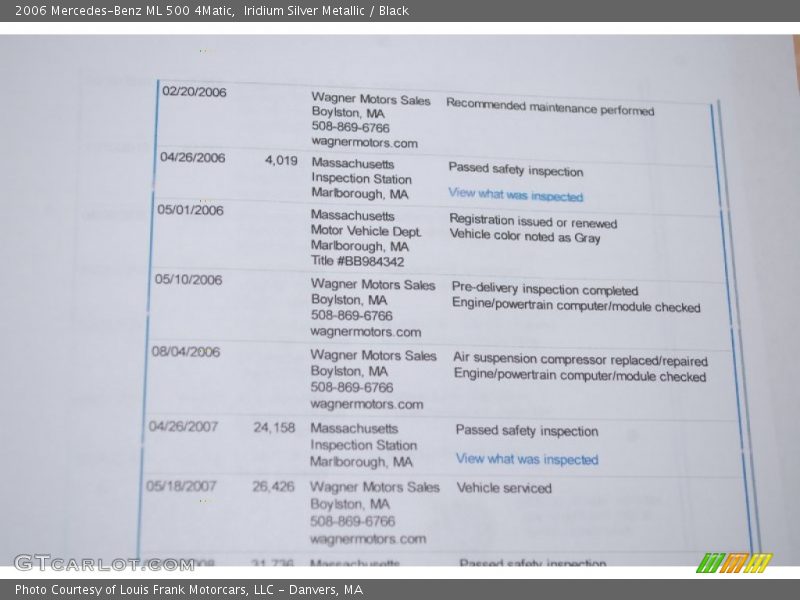Screen dimensions: 800x600
Task: Click 'Iridium Silver Metallic / Black' caption
Action: (x=326, y=11)
